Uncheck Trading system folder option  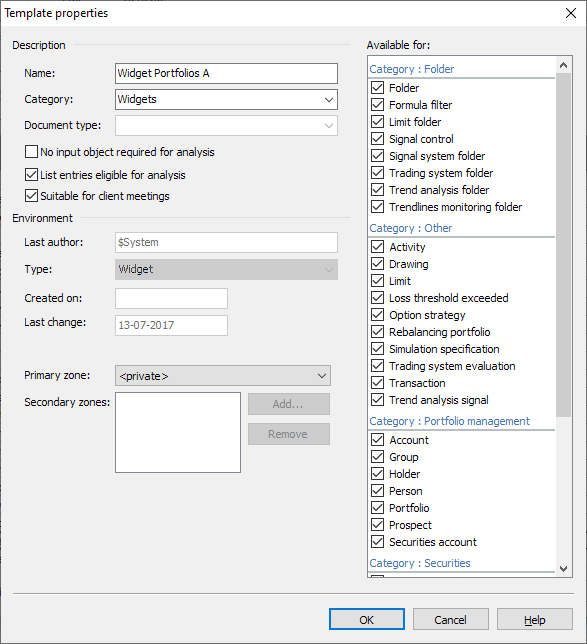378,173
